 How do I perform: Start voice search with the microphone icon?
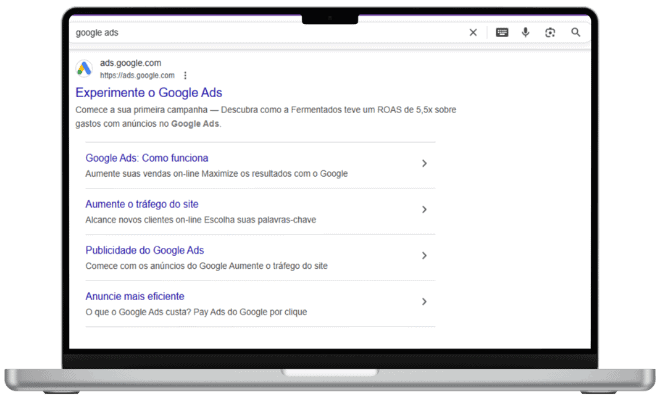pos(525,33)
